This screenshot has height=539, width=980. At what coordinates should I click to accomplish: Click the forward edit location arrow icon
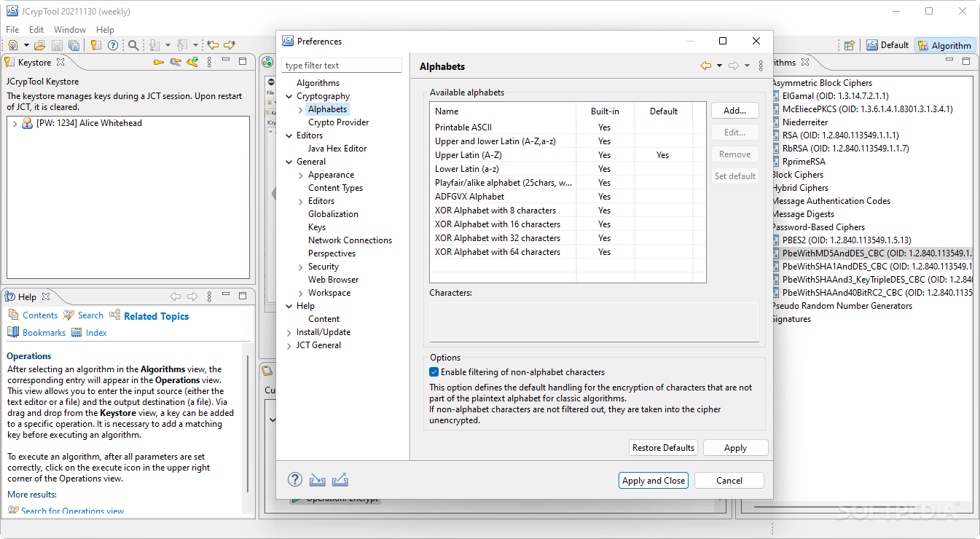[x=230, y=45]
